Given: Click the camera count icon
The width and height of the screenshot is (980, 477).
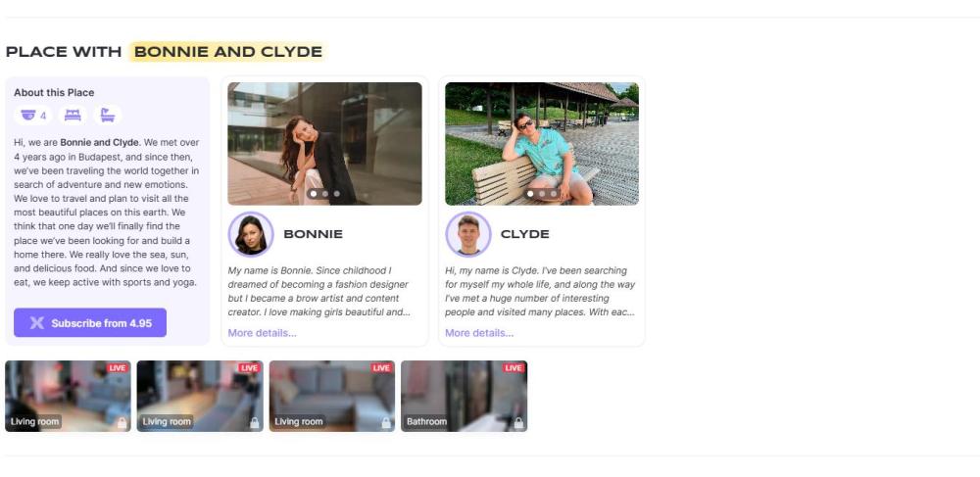Looking at the screenshot, I should 28,115.
